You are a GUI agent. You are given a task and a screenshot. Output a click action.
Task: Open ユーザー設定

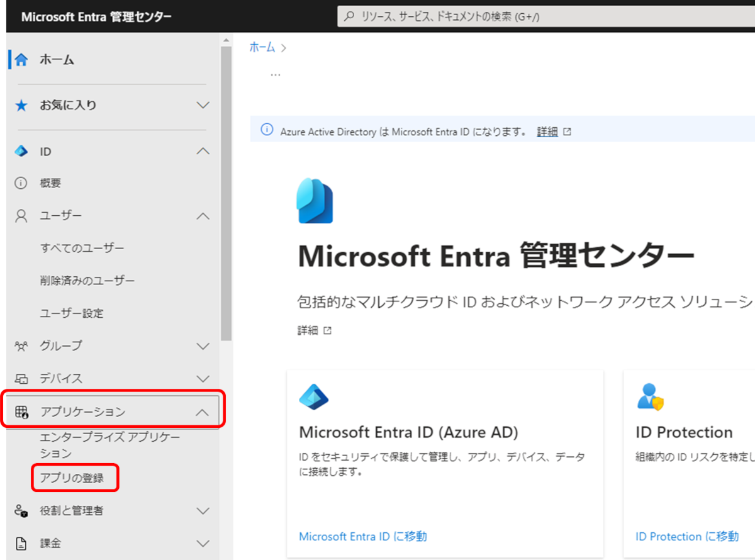(72, 313)
